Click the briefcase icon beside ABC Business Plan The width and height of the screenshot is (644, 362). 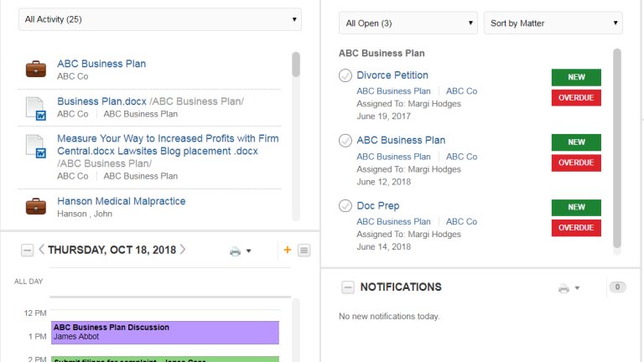pyautogui.click(x=35, y=70)
